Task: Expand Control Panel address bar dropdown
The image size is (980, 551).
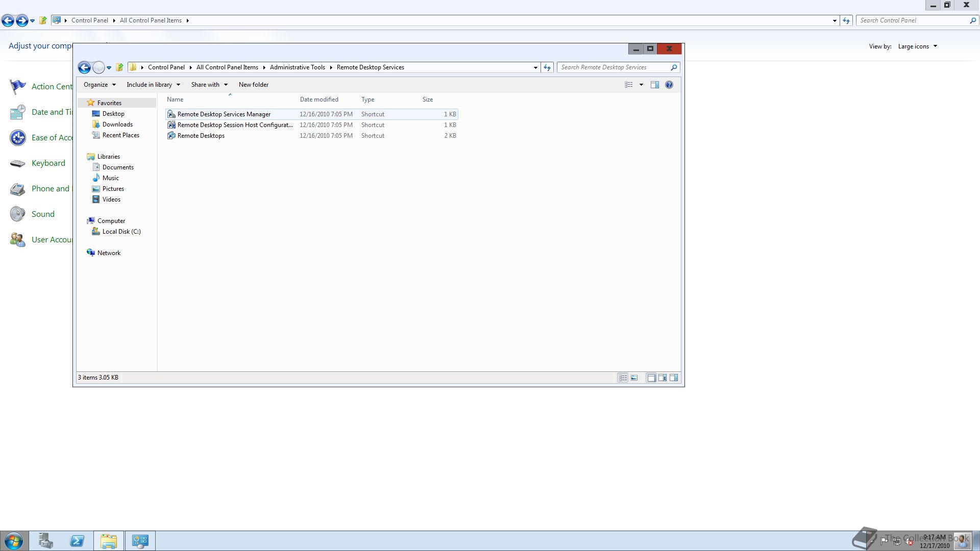Action: point(835,20)
